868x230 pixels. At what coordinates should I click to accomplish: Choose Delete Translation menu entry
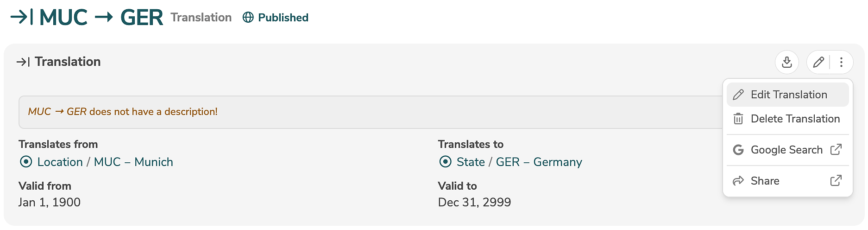(795, 119)
